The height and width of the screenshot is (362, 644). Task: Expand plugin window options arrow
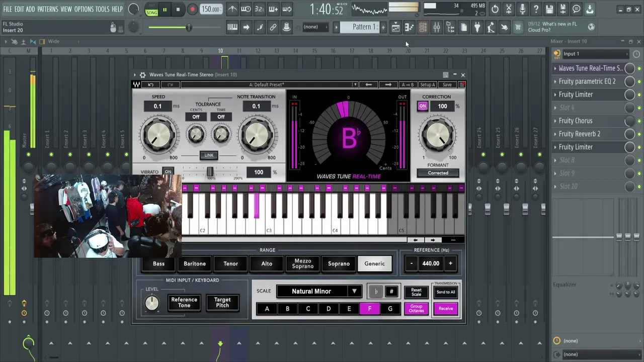coord(134,74)
